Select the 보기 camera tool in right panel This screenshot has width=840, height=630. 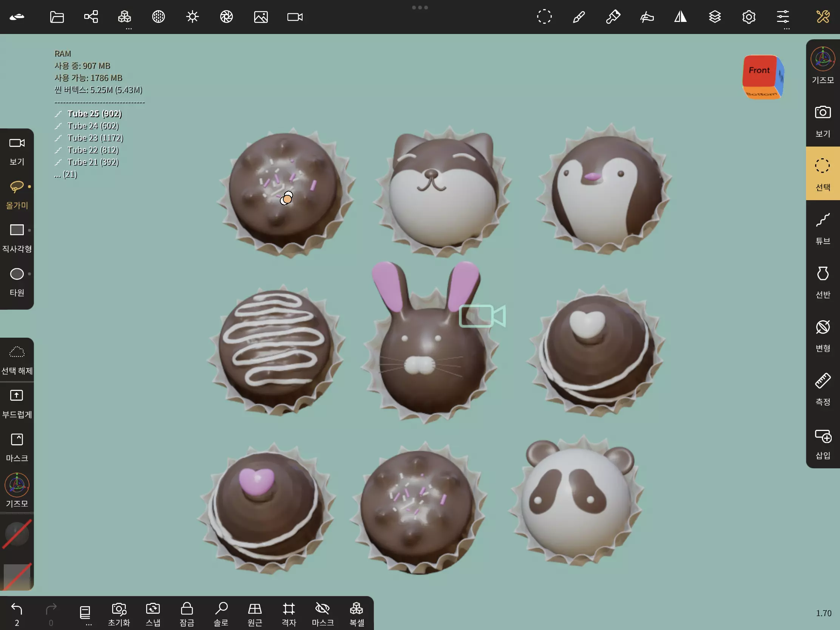pos(823,121)
